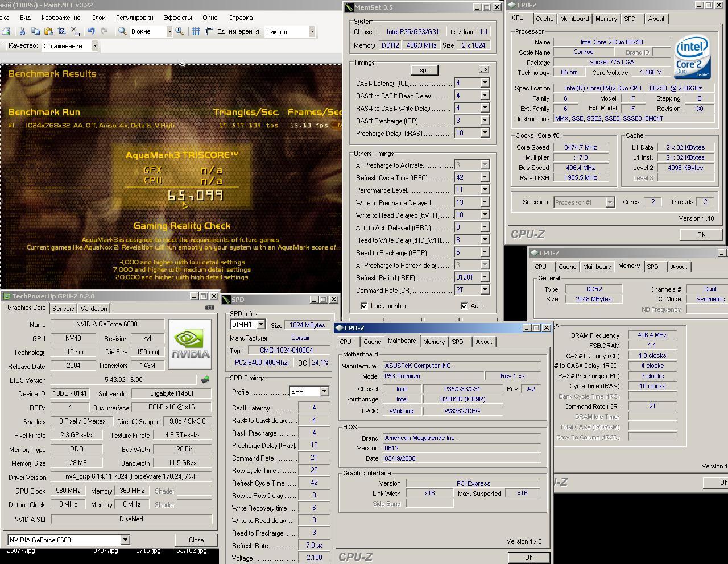
Task: Click the Close button in GPU-Z
Action: point(196,540)
